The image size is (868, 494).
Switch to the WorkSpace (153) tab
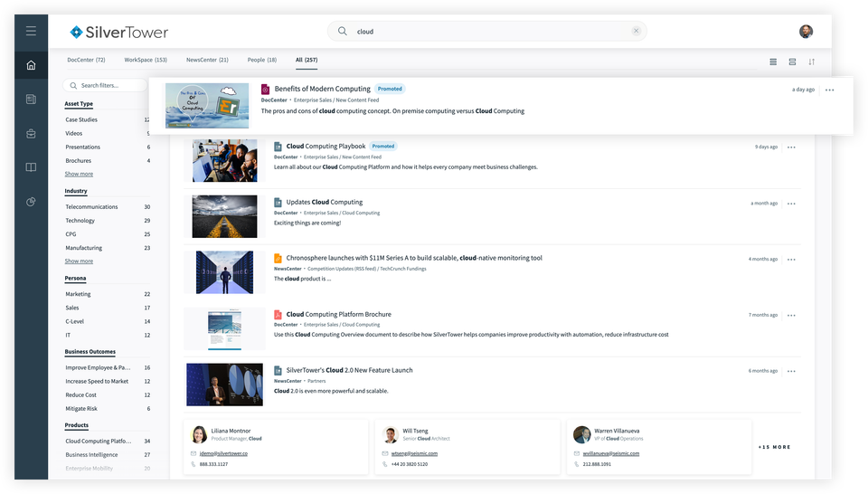pyautogui.click(x=146, y=60)
